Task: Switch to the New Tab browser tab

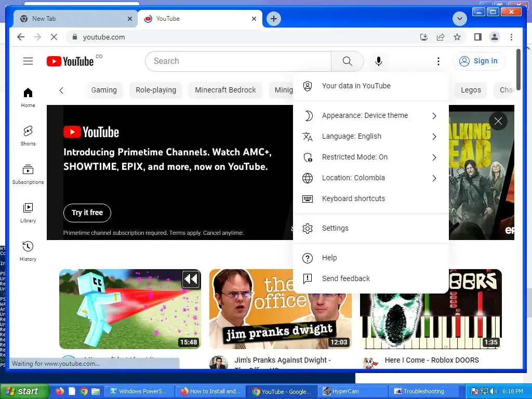Action: (75, 19)
